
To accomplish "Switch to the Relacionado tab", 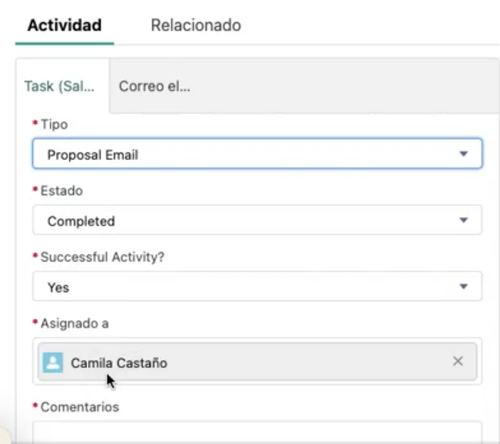I will (x=196, y=25).
